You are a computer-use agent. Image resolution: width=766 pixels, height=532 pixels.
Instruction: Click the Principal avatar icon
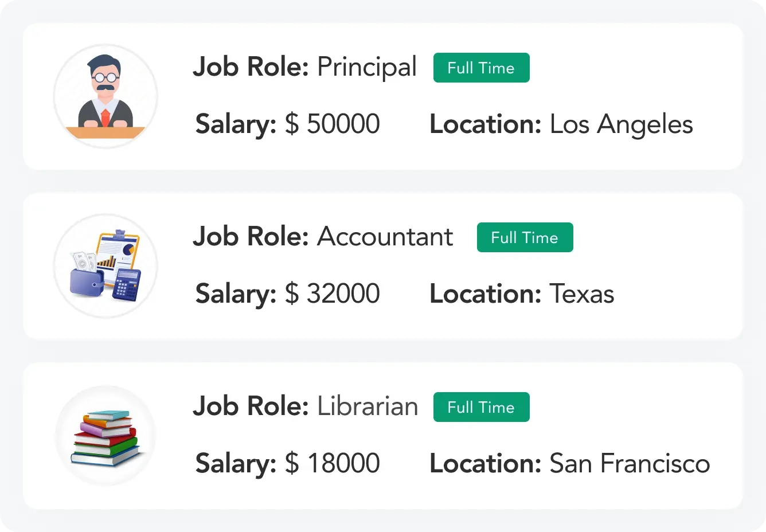tap(105, 96)
